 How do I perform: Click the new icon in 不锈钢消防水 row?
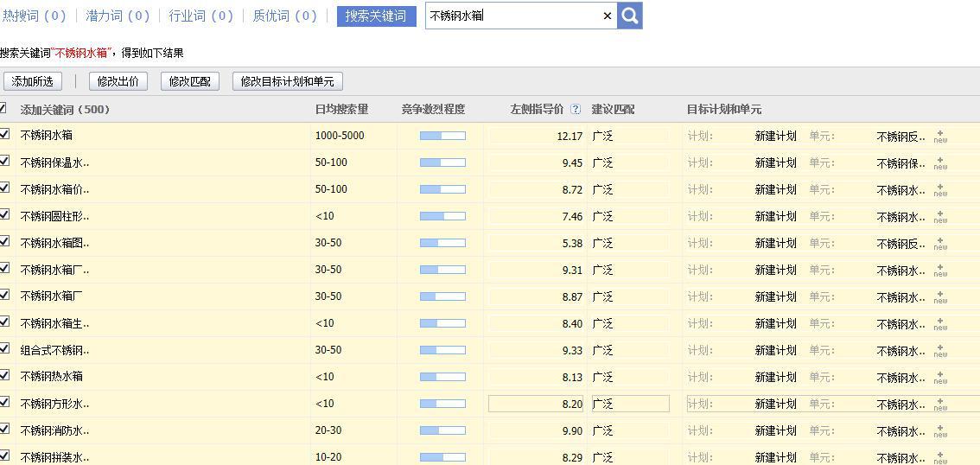(x=940, y=431)
